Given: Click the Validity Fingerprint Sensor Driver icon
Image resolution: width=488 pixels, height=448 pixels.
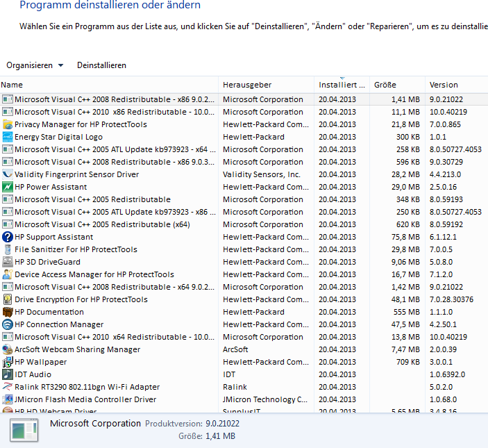Looking at the screenshot, I should (x=8, y=174).
